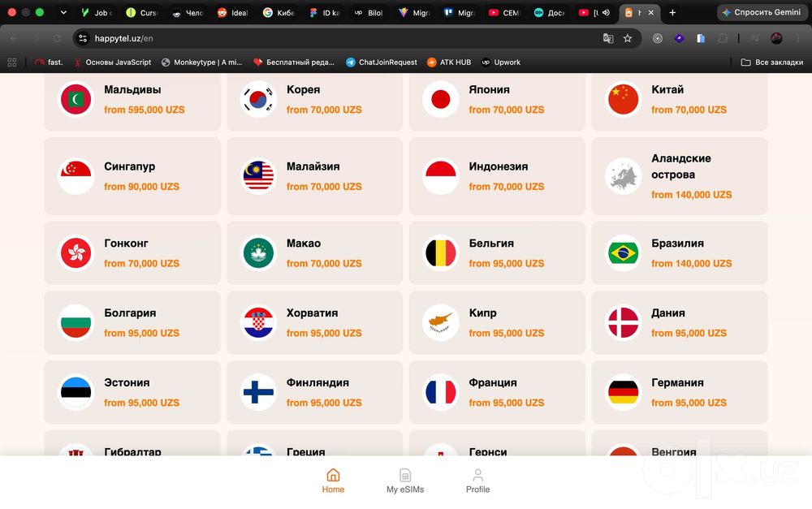Click the Singapore flag icon
The width and height of the screenshot is (812, 509).
pos(76,176)
